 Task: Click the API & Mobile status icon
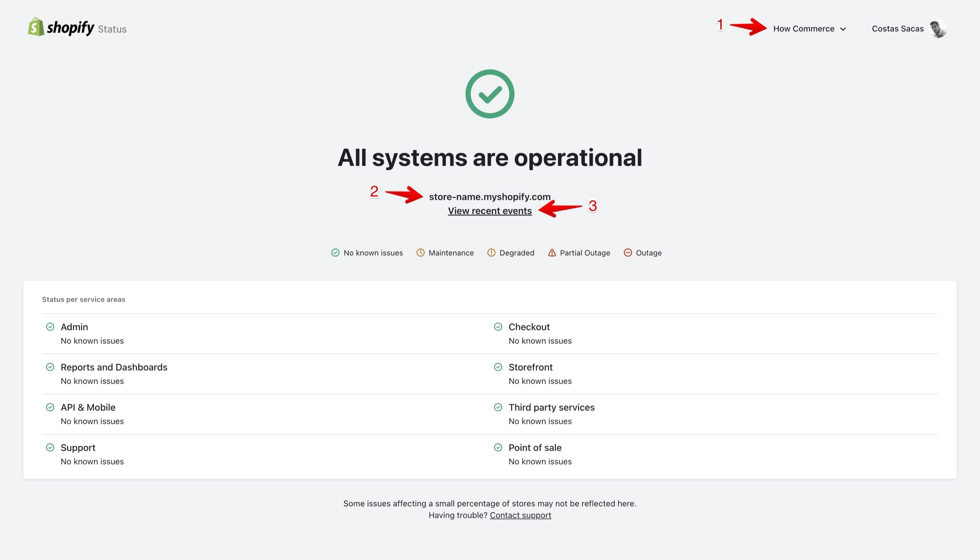pyautogui.click(x=50, y=407)
